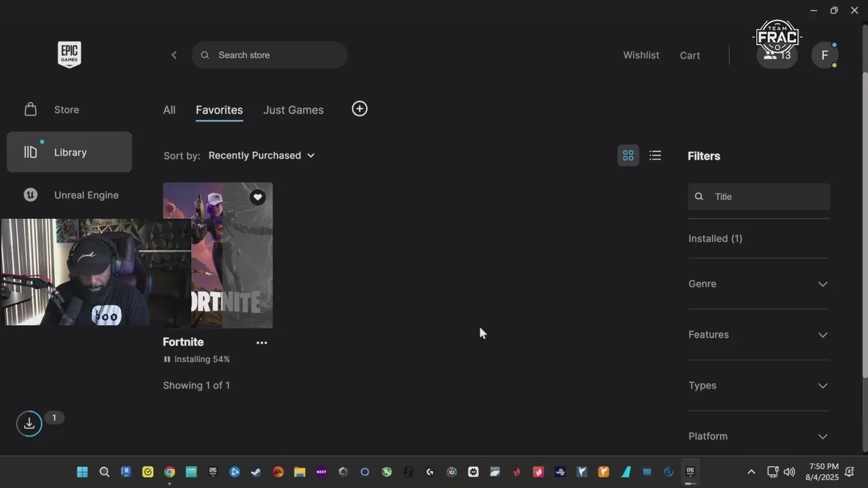This screenshot has height=488, width=868.
Task: Open the volume control in the tray
Action: pyautogui.click(x=789, y=472)
